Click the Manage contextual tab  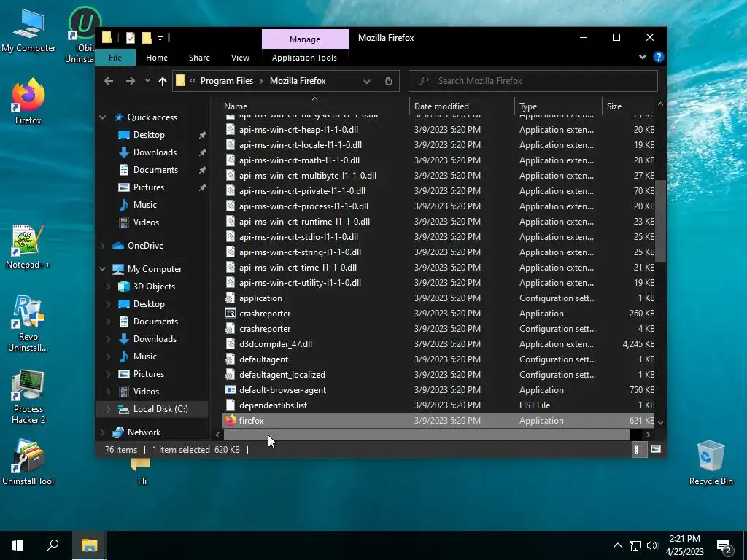[305, 39]
